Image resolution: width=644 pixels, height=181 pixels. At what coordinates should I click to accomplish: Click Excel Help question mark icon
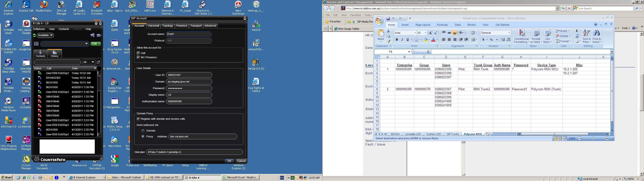(x=596, y=25)
